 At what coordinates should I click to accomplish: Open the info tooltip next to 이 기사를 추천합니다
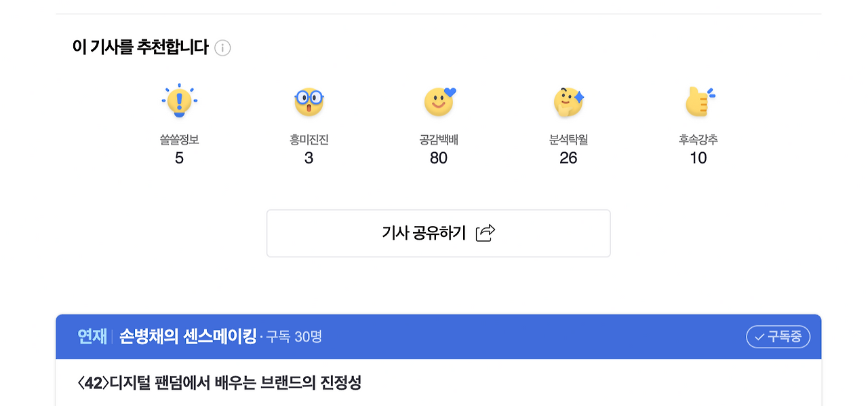(222, 48)
